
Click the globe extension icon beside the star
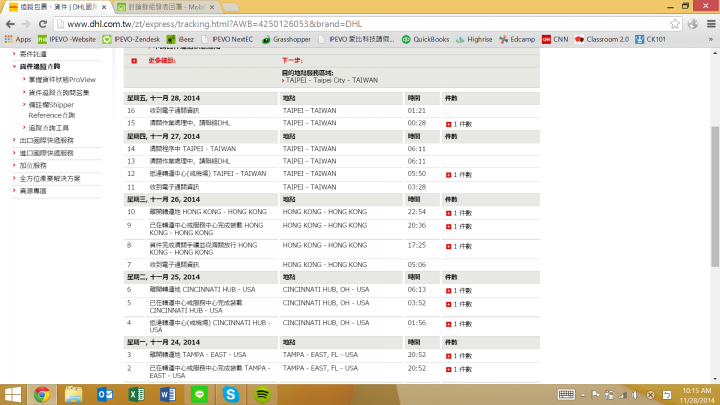pos(693,24)
